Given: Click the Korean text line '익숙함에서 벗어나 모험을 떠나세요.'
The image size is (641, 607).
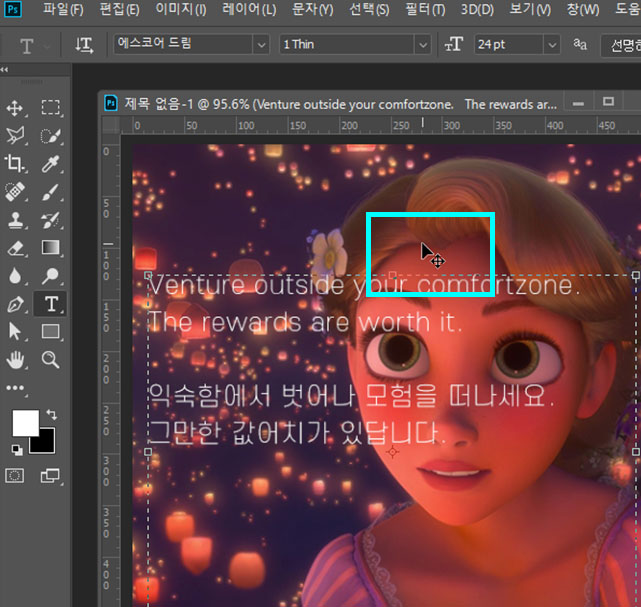Looking at the screenshot, I should [x=351, y=396].
